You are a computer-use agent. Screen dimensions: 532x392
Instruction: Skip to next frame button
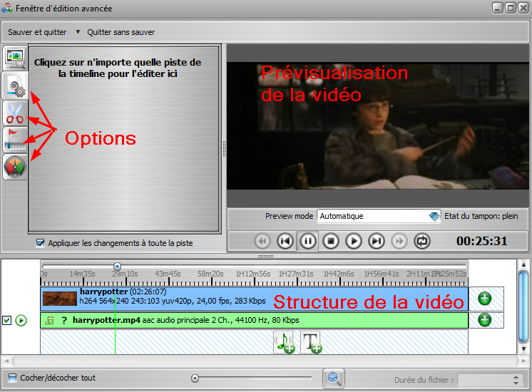coord(377,241)
